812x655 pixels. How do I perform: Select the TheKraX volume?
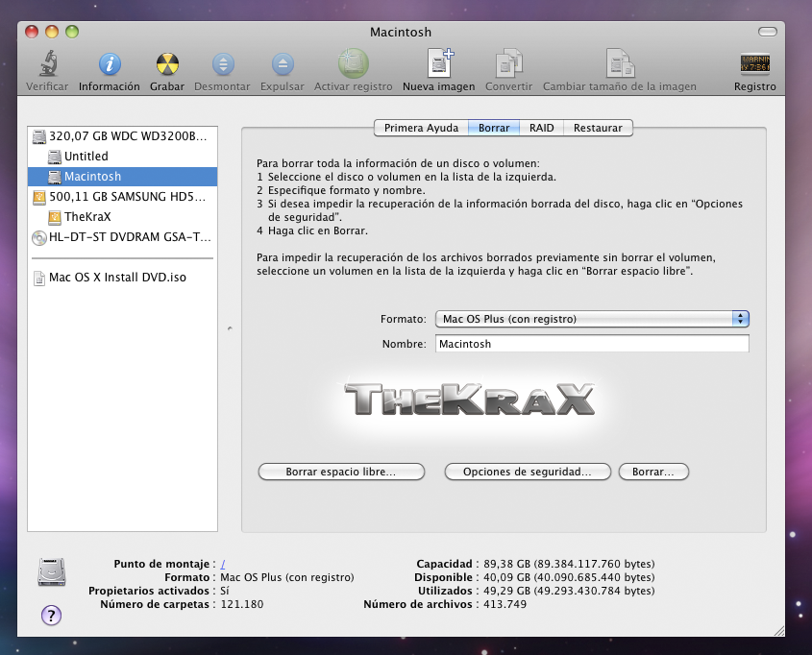pyautogui.click(x=122, y=217)
